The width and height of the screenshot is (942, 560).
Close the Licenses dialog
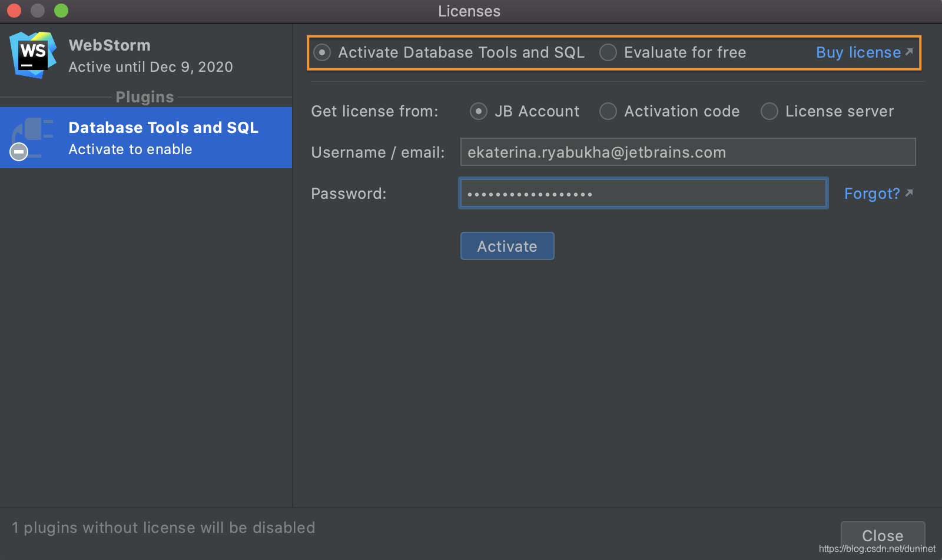pos(882,535)
